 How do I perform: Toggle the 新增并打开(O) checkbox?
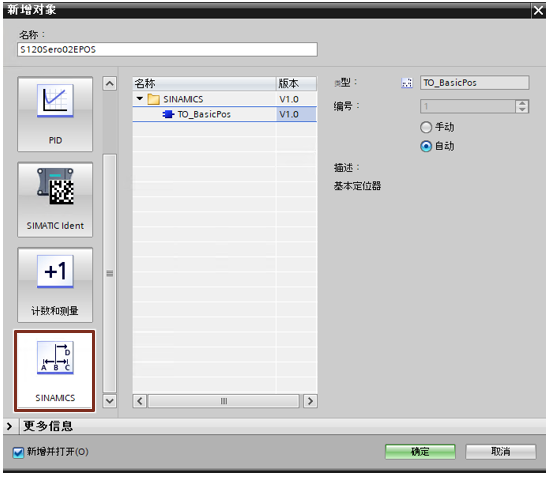point(18,452)
